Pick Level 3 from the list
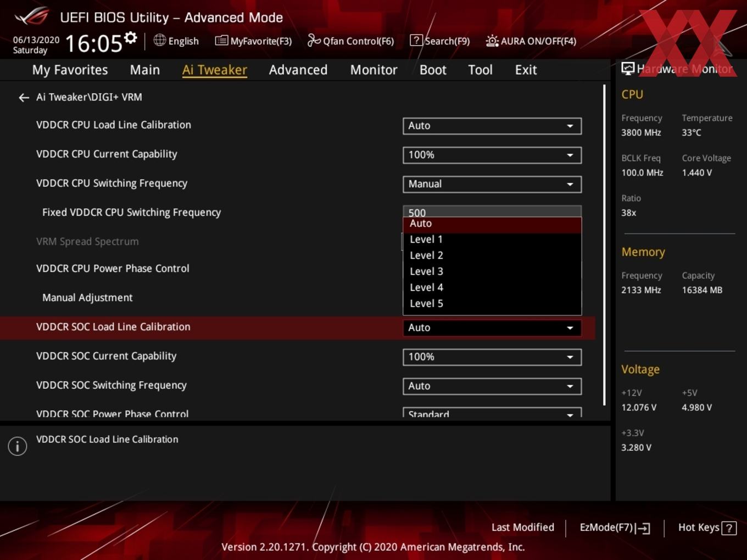 point(492,271)
